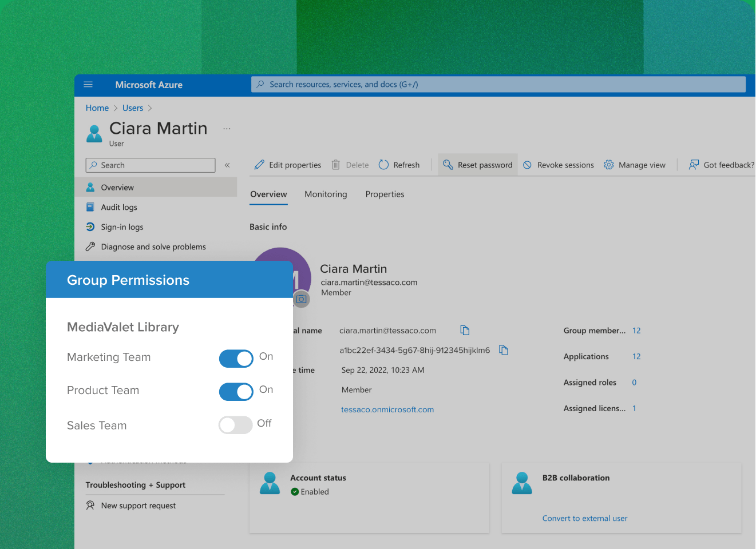Switch to the Overview tab
The image size is (756, 549).
[x=268, y=194]
